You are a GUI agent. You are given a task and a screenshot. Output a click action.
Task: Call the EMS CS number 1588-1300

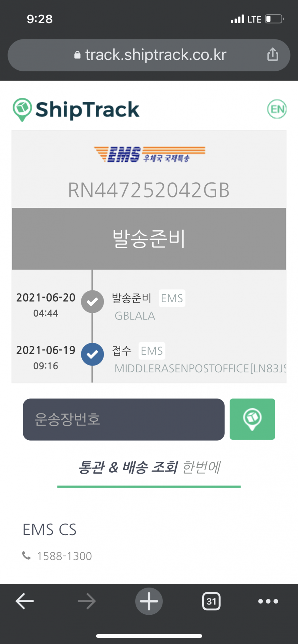pyautogui.click(x=64, y=556)
